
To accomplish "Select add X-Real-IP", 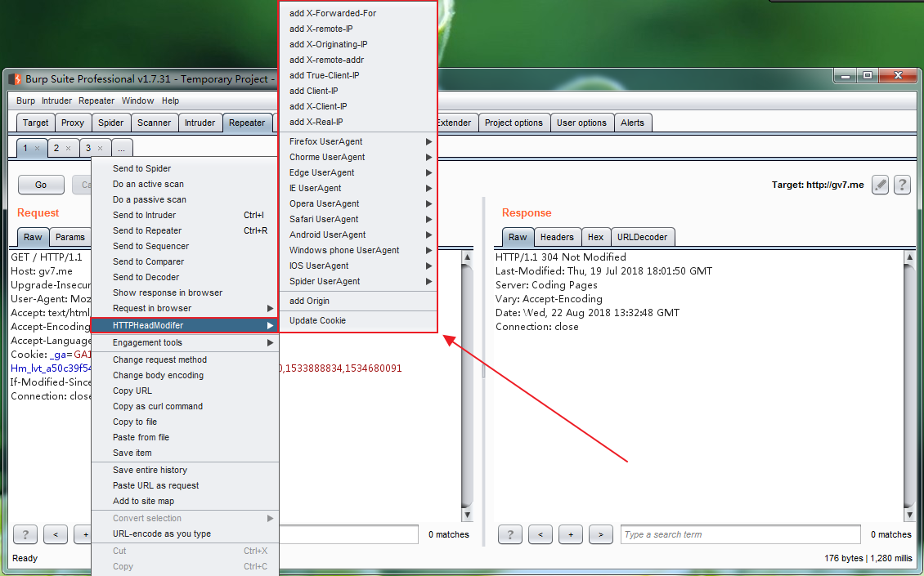I will click(x=358, y=122).
